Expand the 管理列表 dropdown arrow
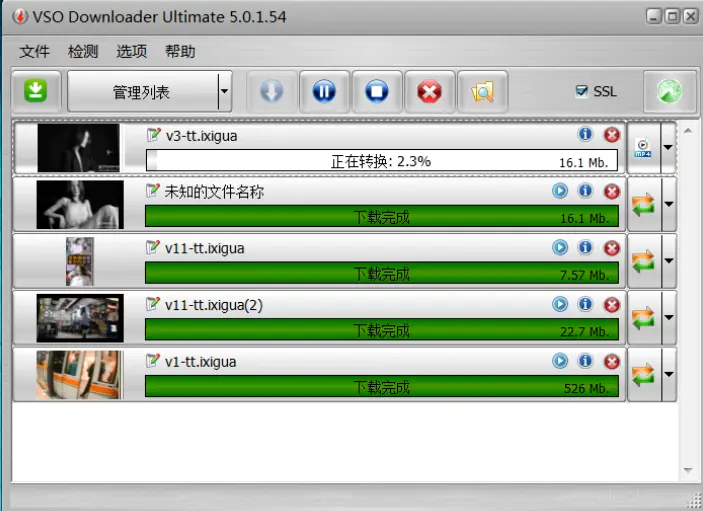Screen dimensions: 703x511 tap(225, 91)
